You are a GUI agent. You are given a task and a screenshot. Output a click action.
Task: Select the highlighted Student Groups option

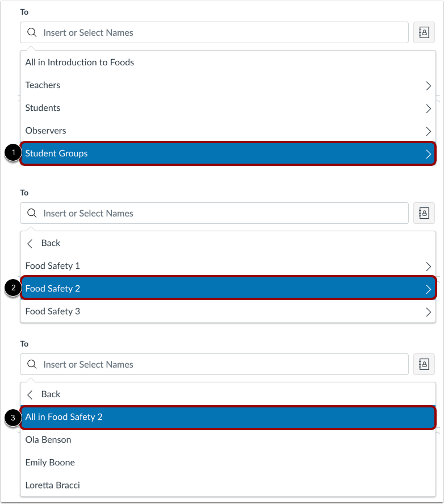[227, 153]
